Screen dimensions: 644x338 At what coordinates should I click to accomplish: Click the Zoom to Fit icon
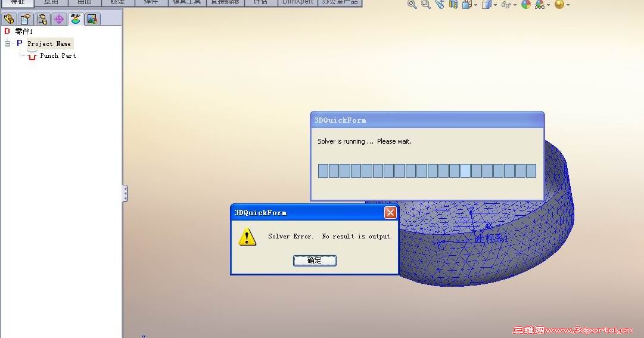click(x=412, y=5)
